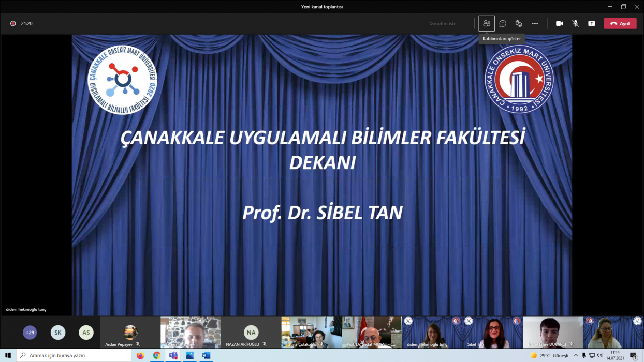Click the Aramak için buraya yazın search box
644x362 pixels.
tap(74, 355)
